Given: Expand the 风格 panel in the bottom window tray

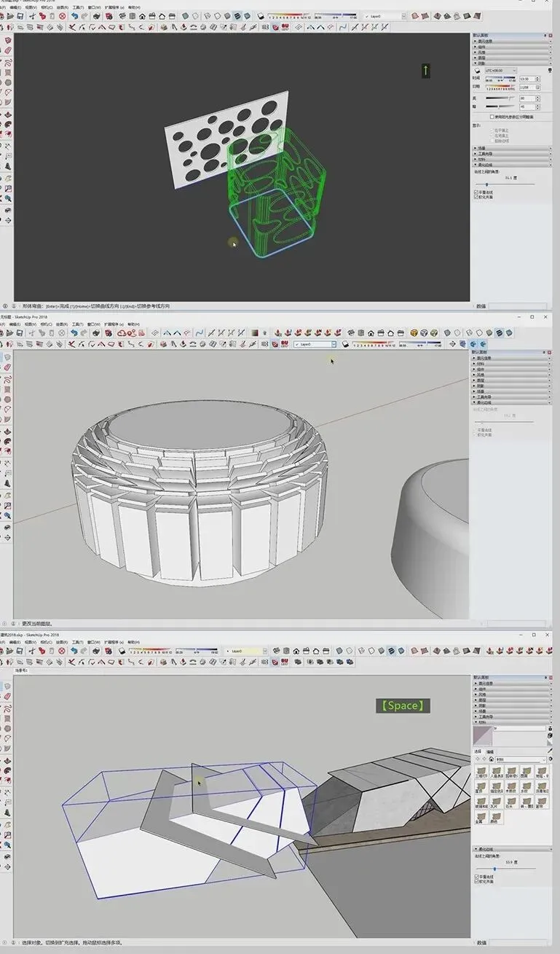Looking at the screenshot, I should (513, 695).
